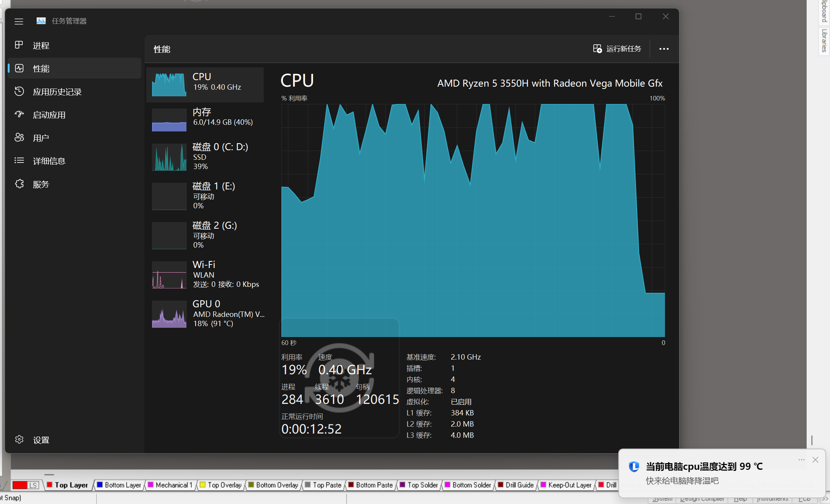Open the Task Manager hamburger navigation menu
Screen dimensions: 830x504
pyautogui.click(x=19, y=22)
